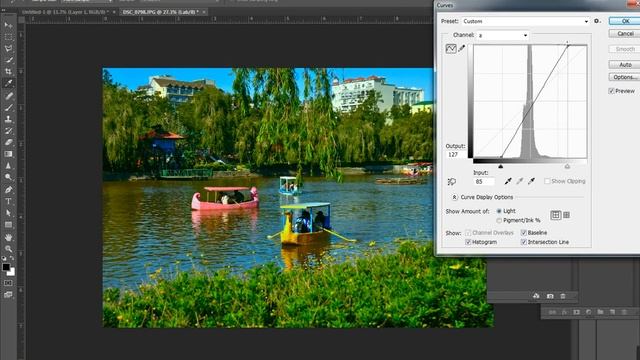Pick the black point eyedropper
The height and width of the screenshot is (360, 640).
click(x=508, y=181)
